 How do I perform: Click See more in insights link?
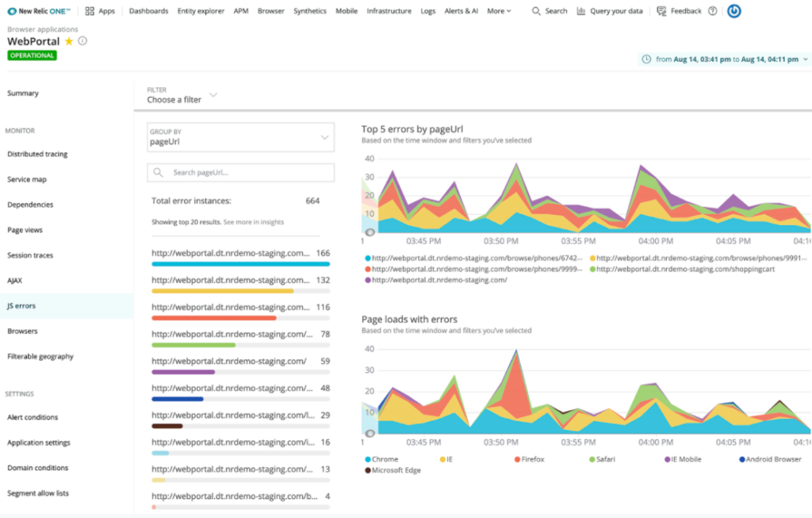[254, 222]
